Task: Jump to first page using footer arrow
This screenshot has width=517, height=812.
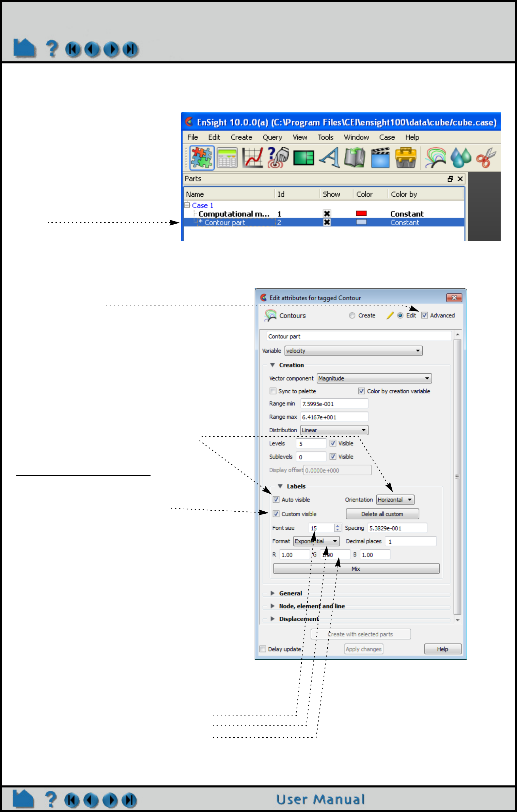Action: (x=72, y=800)
